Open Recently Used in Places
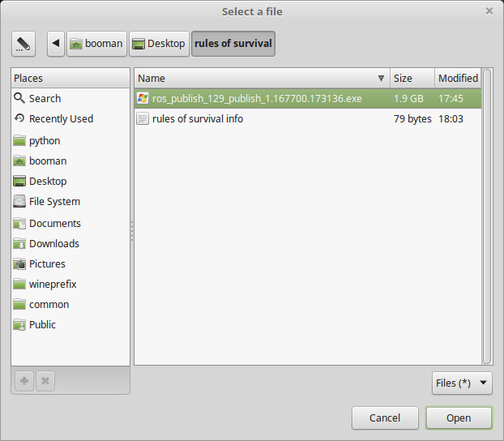The height and width of the screenshot is (441, 504). pyautogui.click(x=70, y=118)
